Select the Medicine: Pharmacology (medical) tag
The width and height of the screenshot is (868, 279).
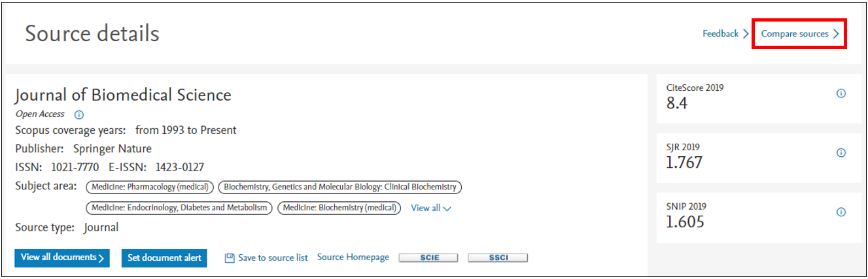150,187
